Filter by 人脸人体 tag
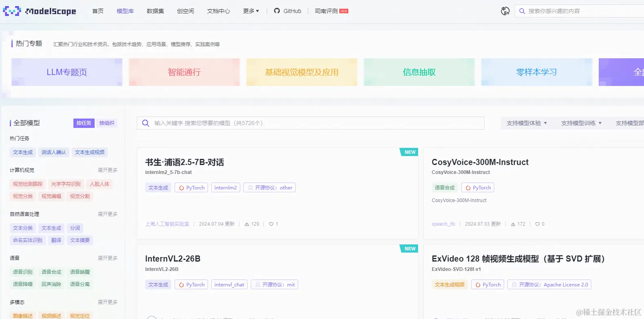The height and width of the screenshot is (319, 644). pos(100,184)
